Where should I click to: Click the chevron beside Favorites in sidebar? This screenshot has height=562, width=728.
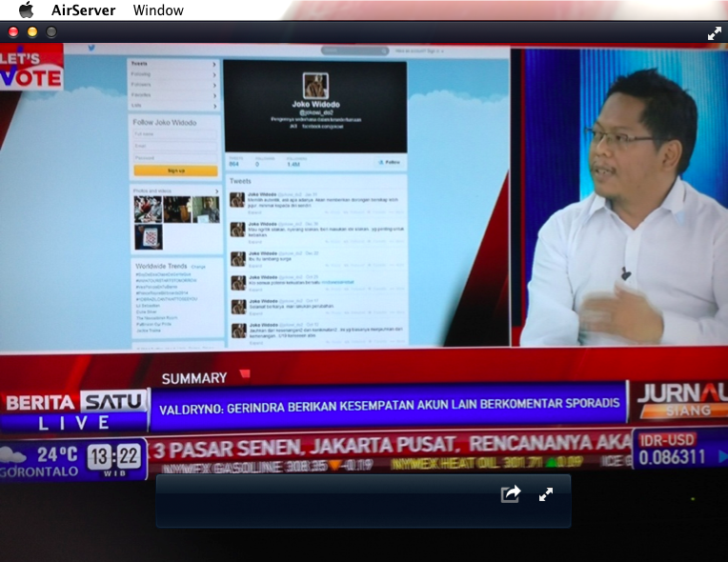tap(214, 95)
